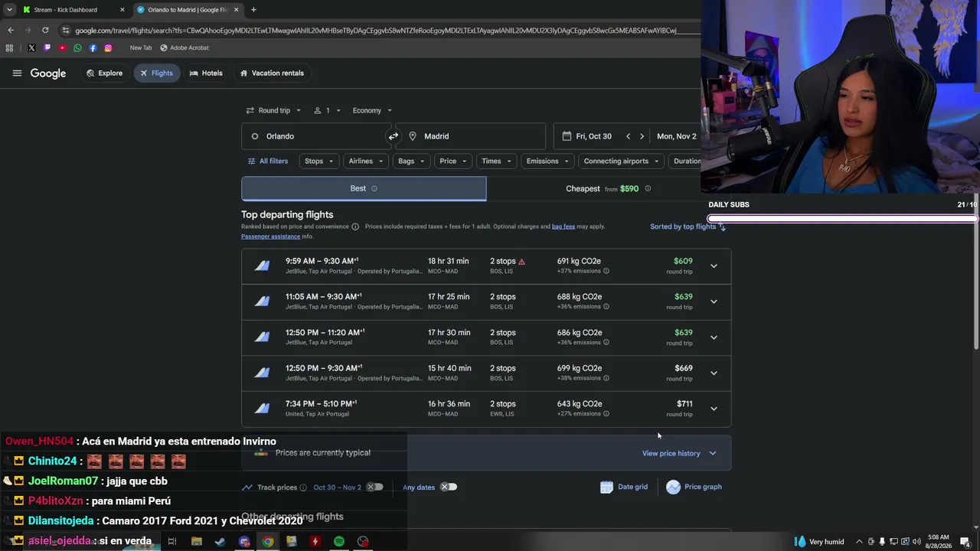The width and height of the screenshot is (980, 551).
Task: Click the Madrid destination field
Action: 470,136
